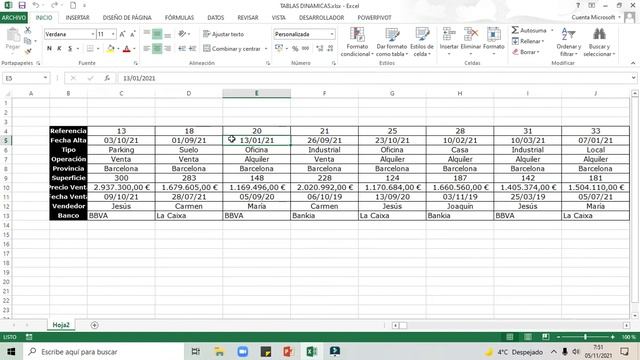Screen dimensions: 640x360
Task: Click the accounting currency format icon
Action: pyautogui.click(x=279, y=49)
